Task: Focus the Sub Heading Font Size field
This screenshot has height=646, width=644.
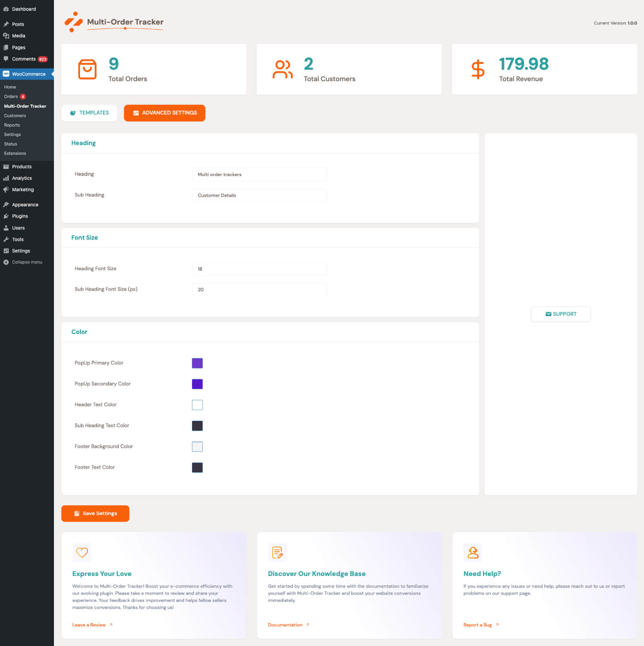Action: coord(260,290)
